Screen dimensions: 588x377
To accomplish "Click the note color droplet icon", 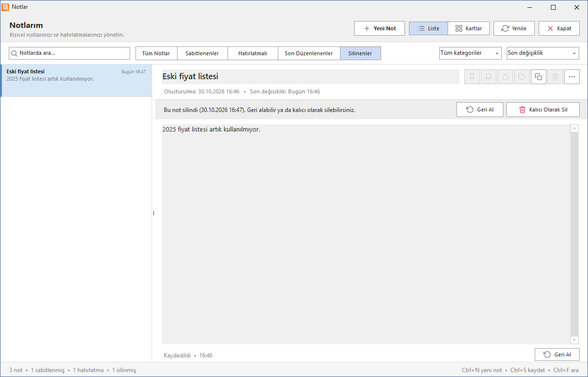I will pyautogui.click(x=505, y=77).
